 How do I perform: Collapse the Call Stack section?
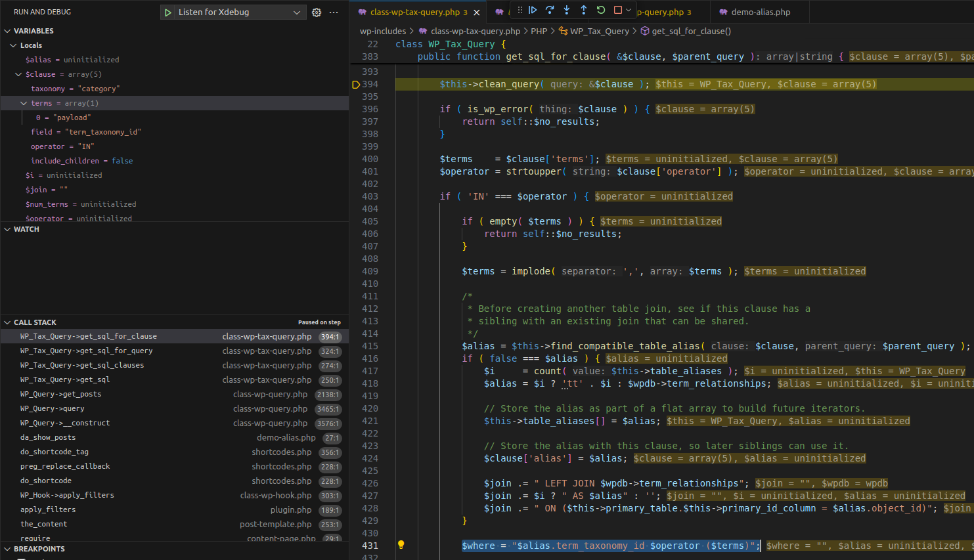point(8,322)
